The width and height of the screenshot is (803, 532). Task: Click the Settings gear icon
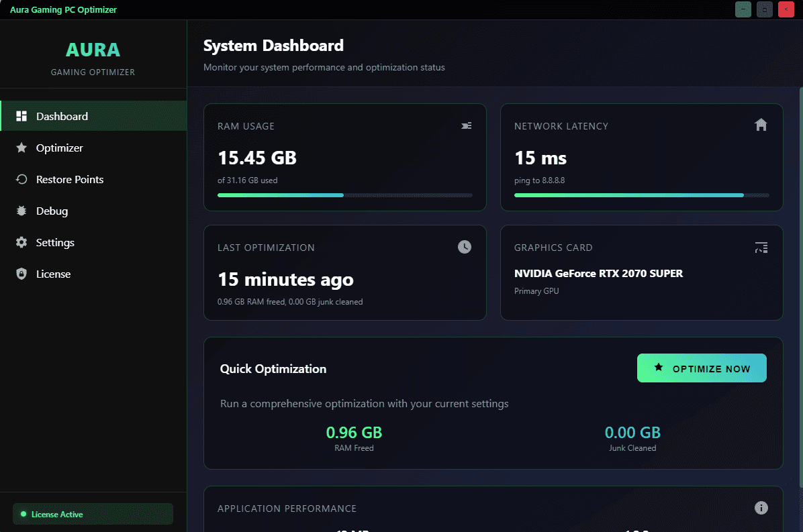[x=22, y=242]
